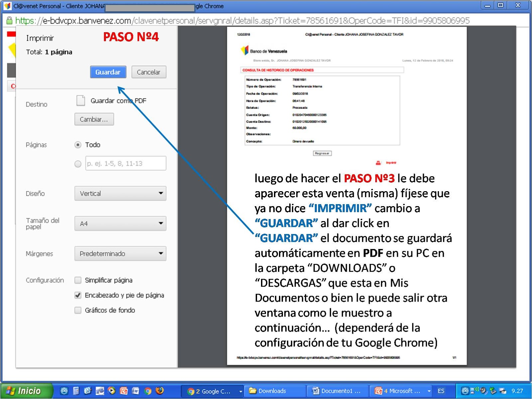
Task: Launch Firefox from the quick launch bar
Action: click(x=160, y=391)
